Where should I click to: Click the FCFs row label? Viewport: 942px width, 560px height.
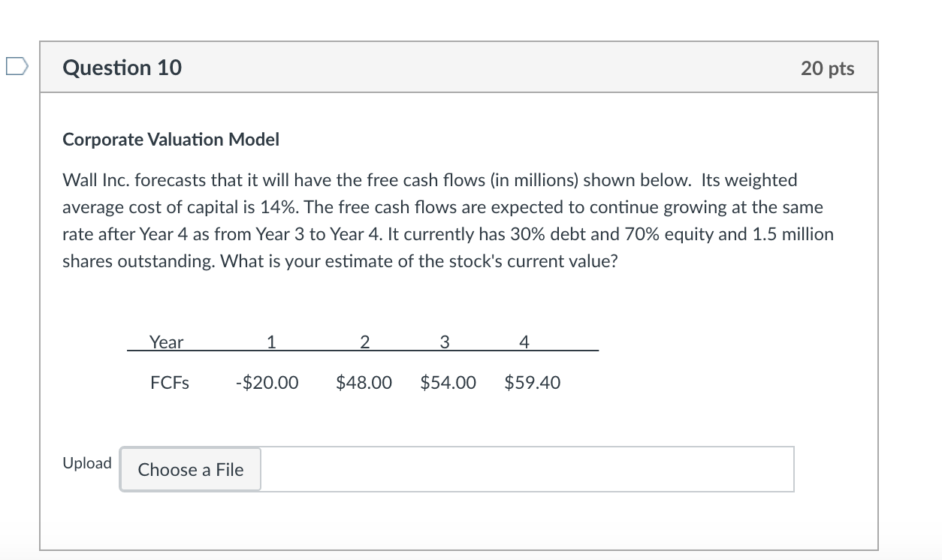(168, 382)
